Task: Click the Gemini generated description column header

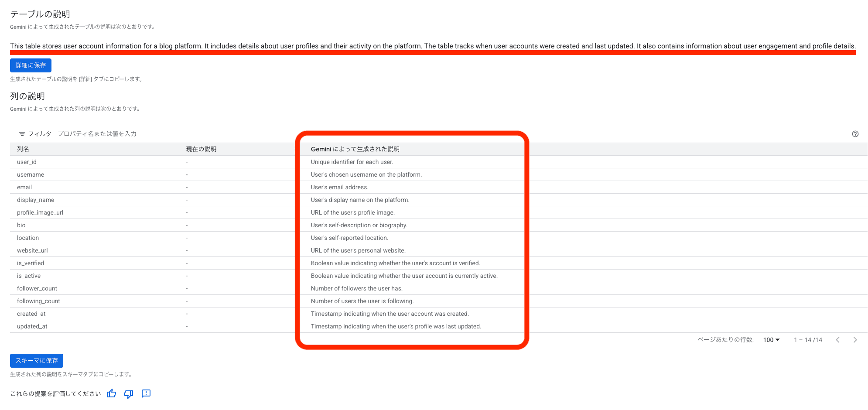Action: tap(355, 149)
